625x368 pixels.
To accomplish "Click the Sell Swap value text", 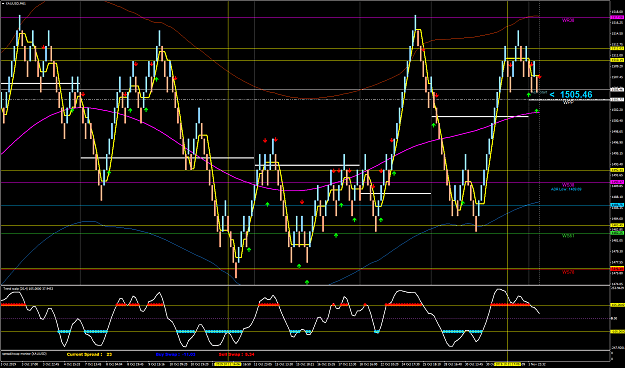I will pyautogui.click(x=236, y=354).
